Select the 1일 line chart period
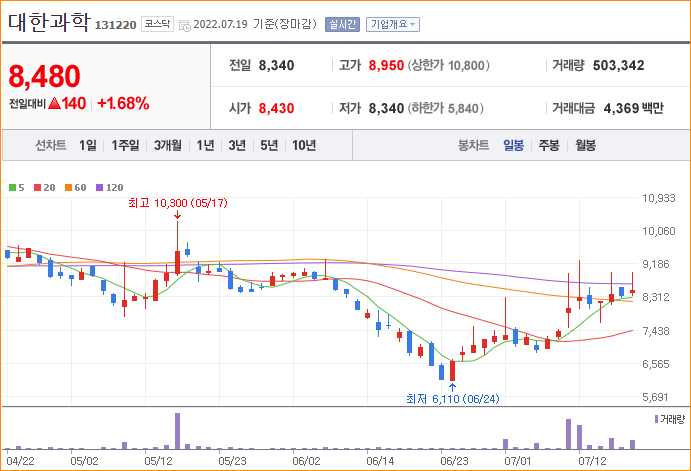 pos(88,145)
